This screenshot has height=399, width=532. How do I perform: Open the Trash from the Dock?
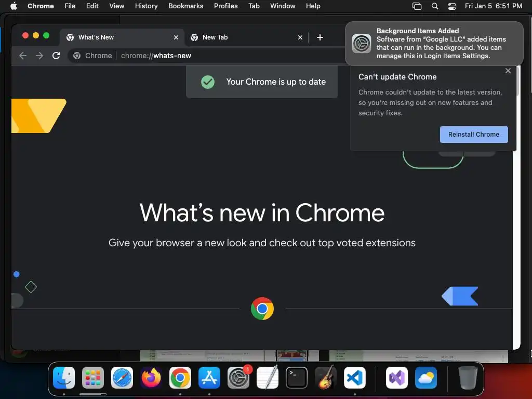tap(468, 378)
